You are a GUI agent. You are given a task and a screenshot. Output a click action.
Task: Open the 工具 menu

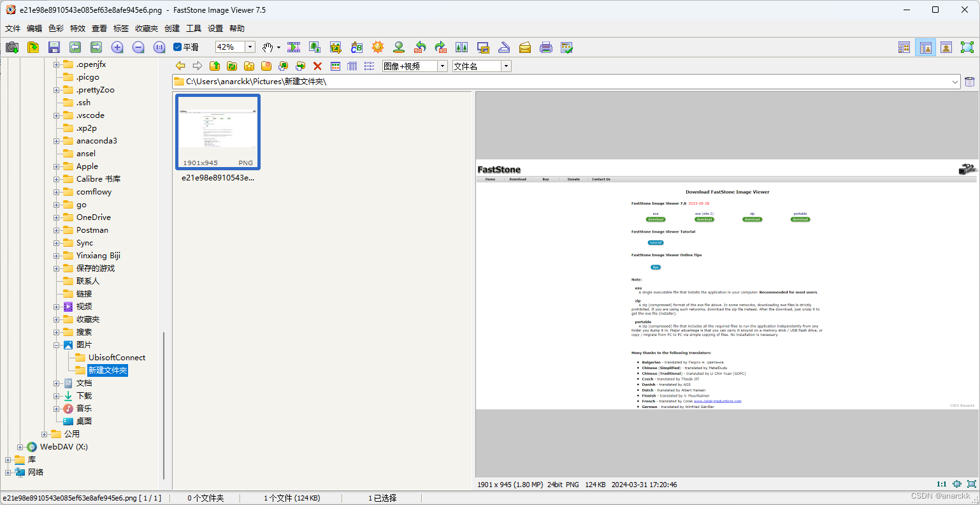[194, 28]
